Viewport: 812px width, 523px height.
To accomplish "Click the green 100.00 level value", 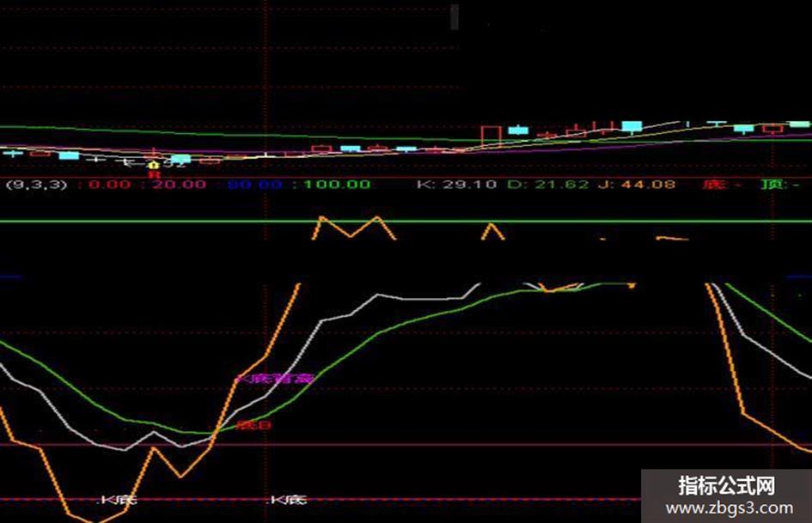I will tap(337, 185).
